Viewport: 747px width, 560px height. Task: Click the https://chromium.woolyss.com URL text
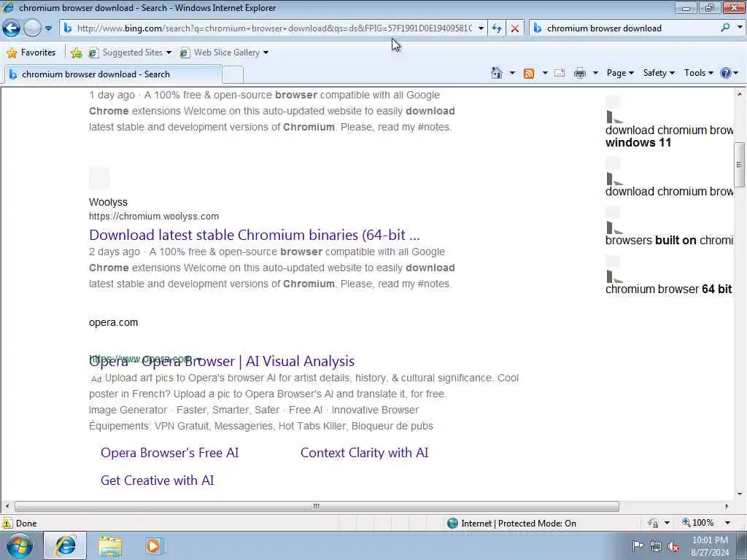[x=154, y=216]
